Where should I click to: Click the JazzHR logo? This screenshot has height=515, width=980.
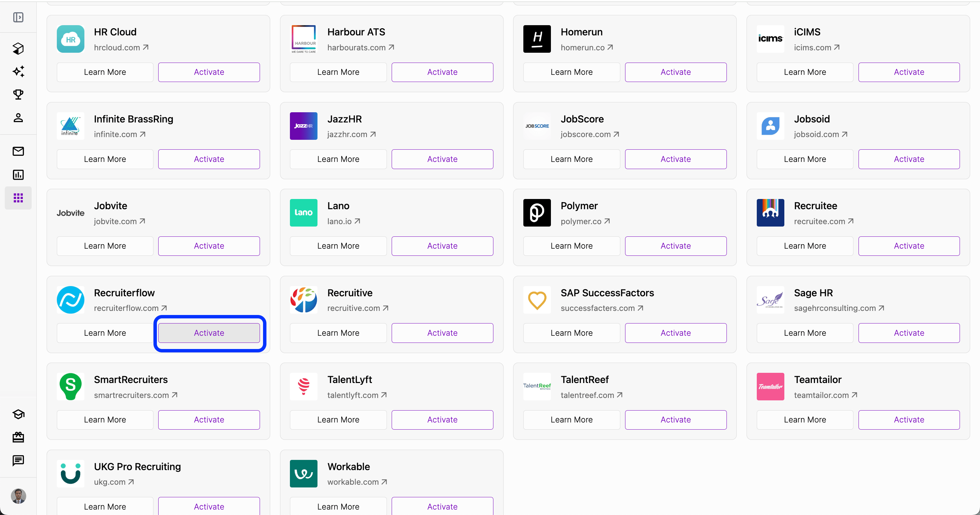304,126
